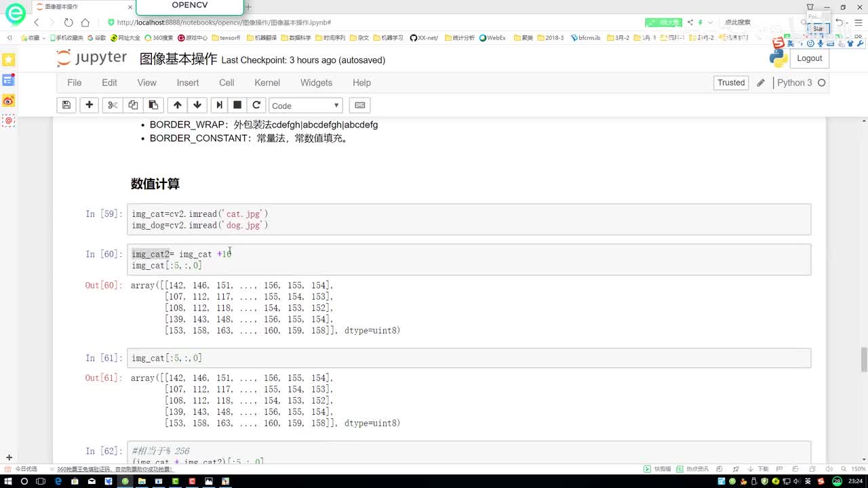
Task: Open the Widgets menu
Action: click(316, 83)
